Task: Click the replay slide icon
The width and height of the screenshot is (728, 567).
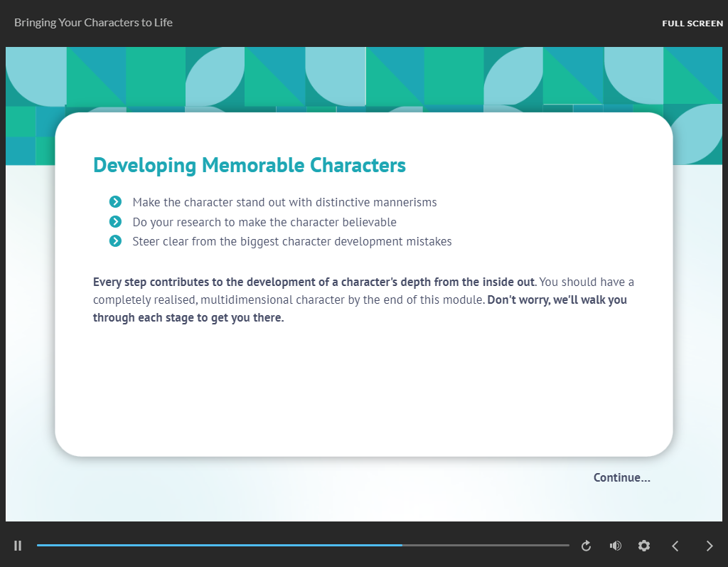Action: click(587, 546)
